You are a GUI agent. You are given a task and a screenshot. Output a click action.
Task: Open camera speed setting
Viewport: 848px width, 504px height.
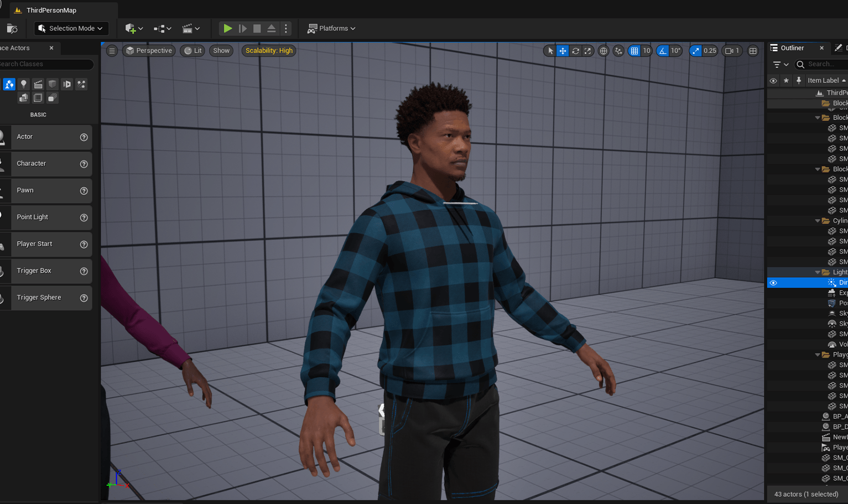pos(732,51)
